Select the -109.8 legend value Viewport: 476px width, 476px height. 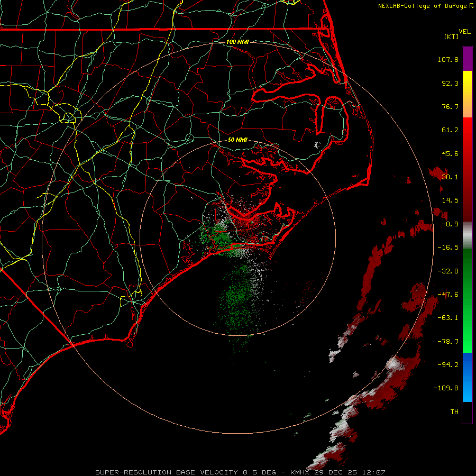pyautogui.click(x=446, y=388)
